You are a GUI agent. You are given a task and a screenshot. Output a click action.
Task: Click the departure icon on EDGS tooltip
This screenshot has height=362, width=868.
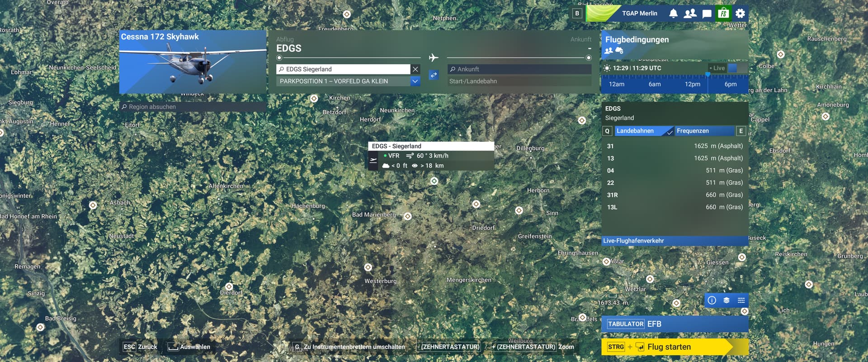(x=373, y=160)
